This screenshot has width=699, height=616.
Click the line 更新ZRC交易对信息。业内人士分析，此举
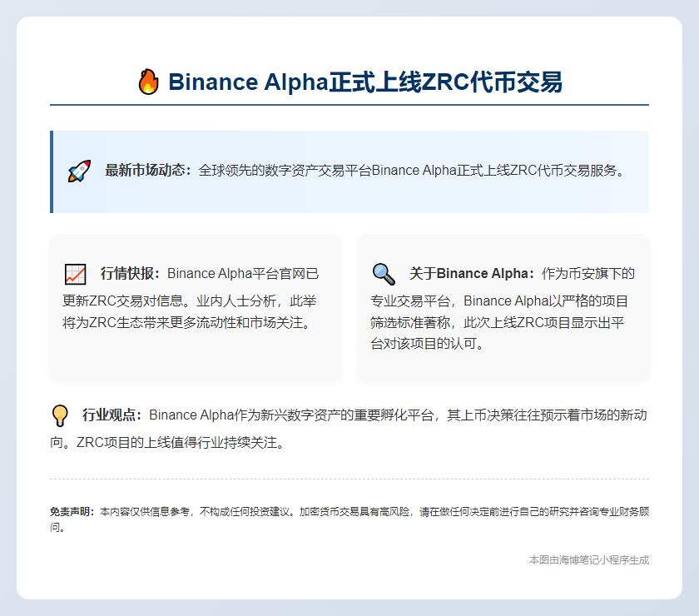coord(190,301)
